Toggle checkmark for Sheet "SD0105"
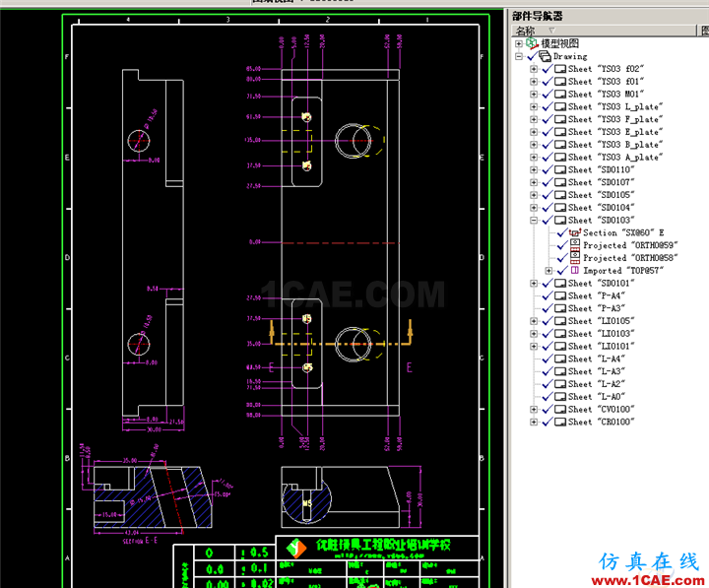Viewport: 709px width, 588px height. tap(548, 195)
